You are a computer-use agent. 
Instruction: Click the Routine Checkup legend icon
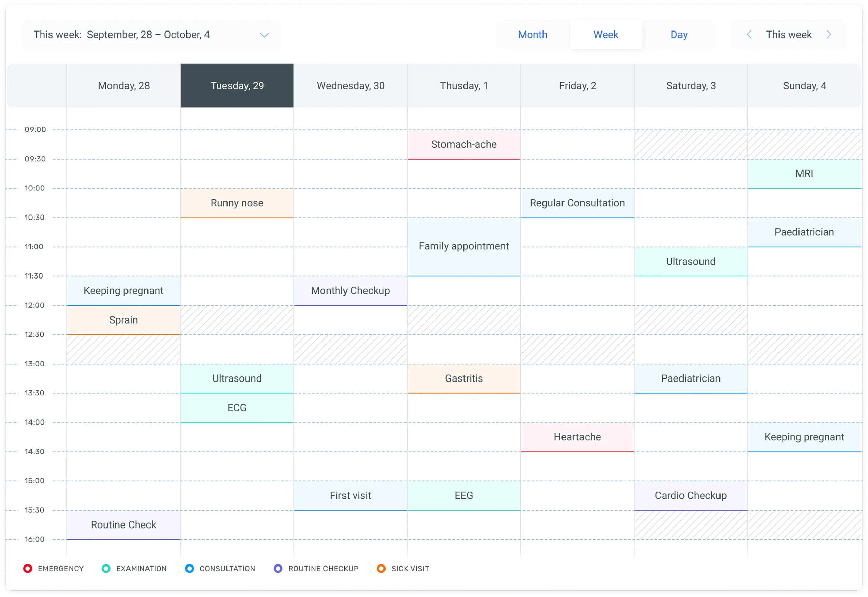coord(278,568)
